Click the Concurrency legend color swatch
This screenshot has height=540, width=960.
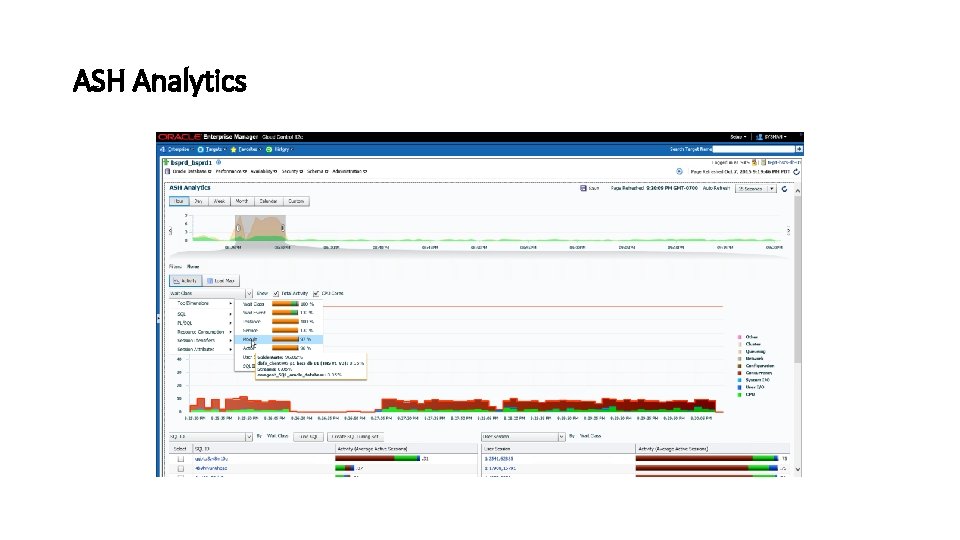[740, 373]
